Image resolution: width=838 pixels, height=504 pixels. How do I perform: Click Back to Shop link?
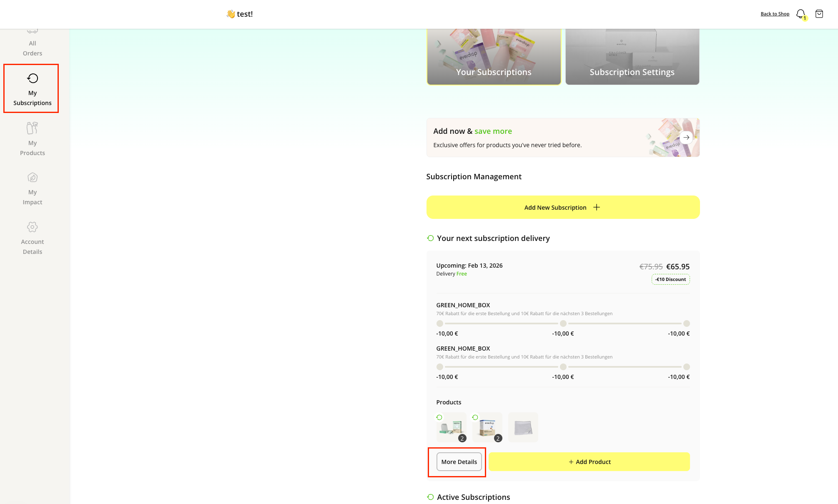point(775,14)
